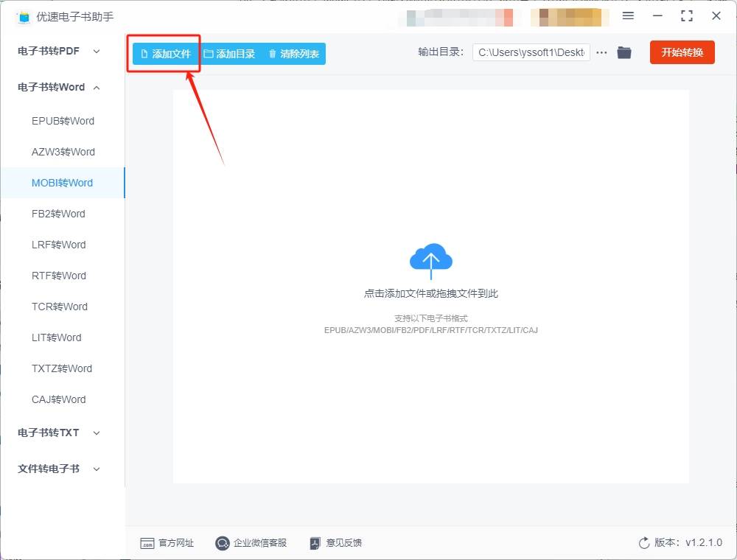Open 企业微信客服 customer service chat icon

[222, 543]
